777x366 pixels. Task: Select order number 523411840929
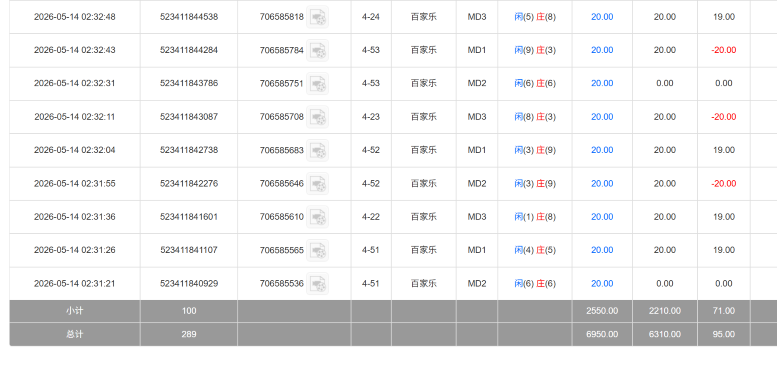click(189, 283)
